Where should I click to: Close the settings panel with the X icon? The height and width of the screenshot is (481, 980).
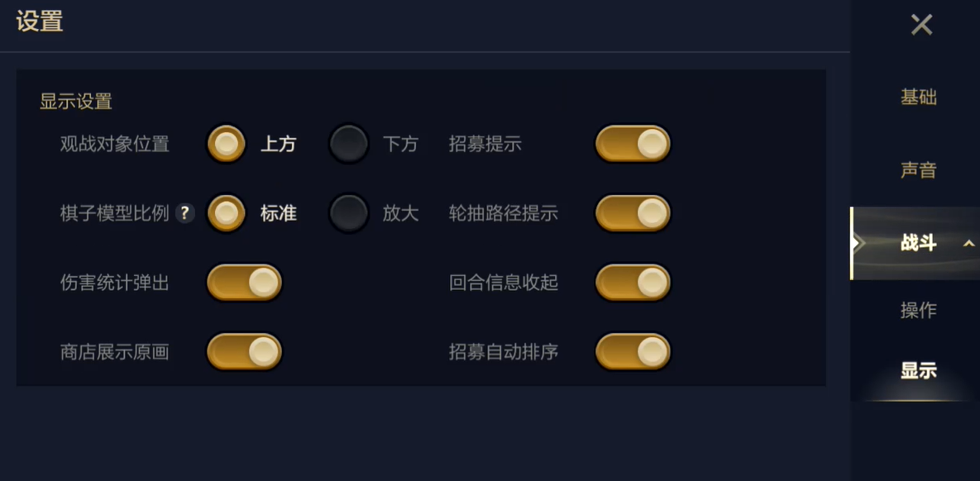click(x=921, y=25)
